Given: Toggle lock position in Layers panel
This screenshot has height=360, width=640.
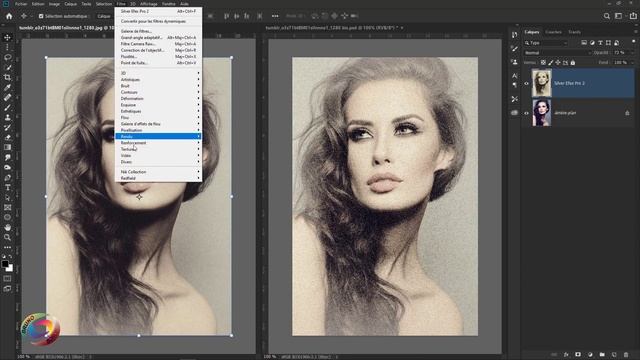Looking at the screenshot, I should [558, 62].
